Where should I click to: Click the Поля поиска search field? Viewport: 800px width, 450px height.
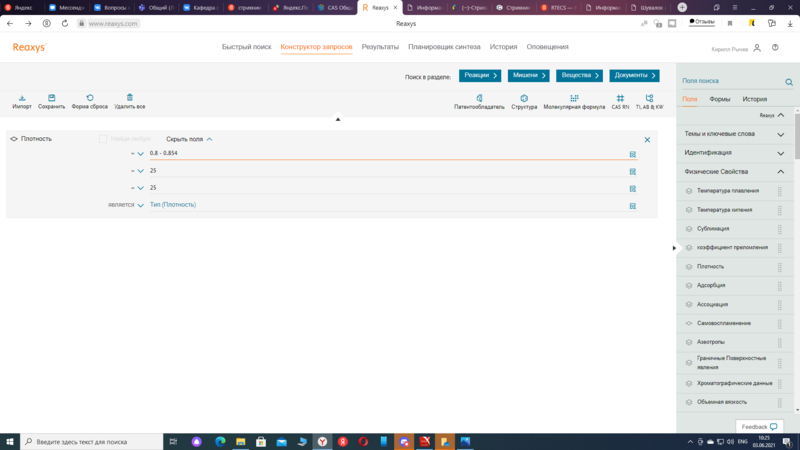click(x=732, y=81)
